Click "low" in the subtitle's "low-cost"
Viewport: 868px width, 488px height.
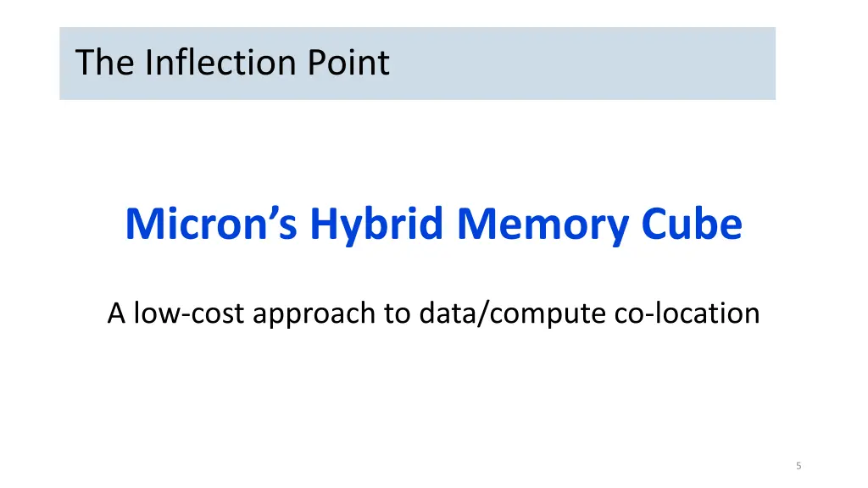pos(157,313)
